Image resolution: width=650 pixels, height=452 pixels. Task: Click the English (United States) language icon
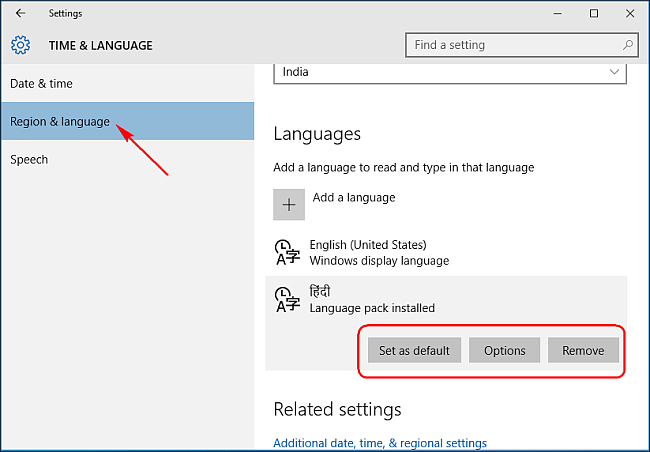[285, 252]
